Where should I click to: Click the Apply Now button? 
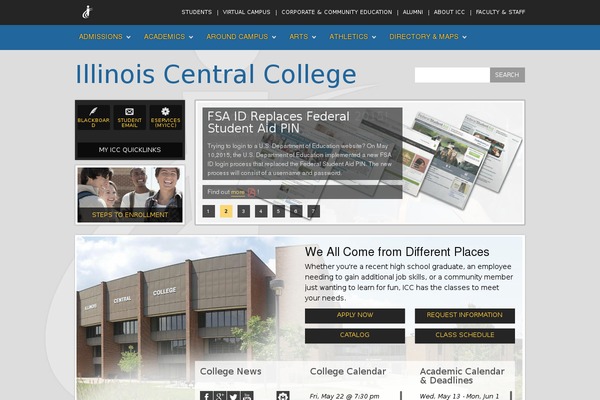click(x=355, y=315)
